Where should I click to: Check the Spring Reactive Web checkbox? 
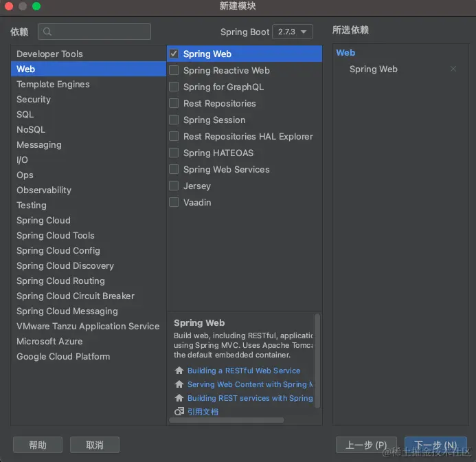(174, 70)
